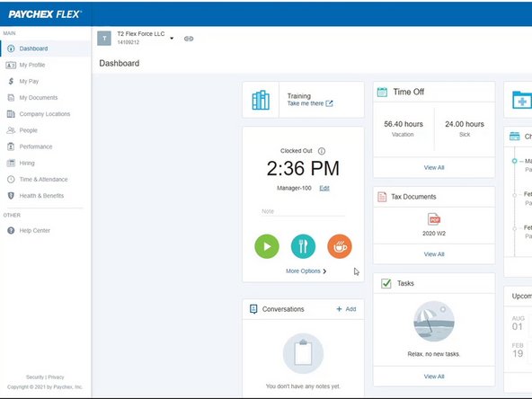Click the clipboard illustration in Conversations
Image resolution: width=532 pixels, height=399 pixels.
(x=303, y=353)
